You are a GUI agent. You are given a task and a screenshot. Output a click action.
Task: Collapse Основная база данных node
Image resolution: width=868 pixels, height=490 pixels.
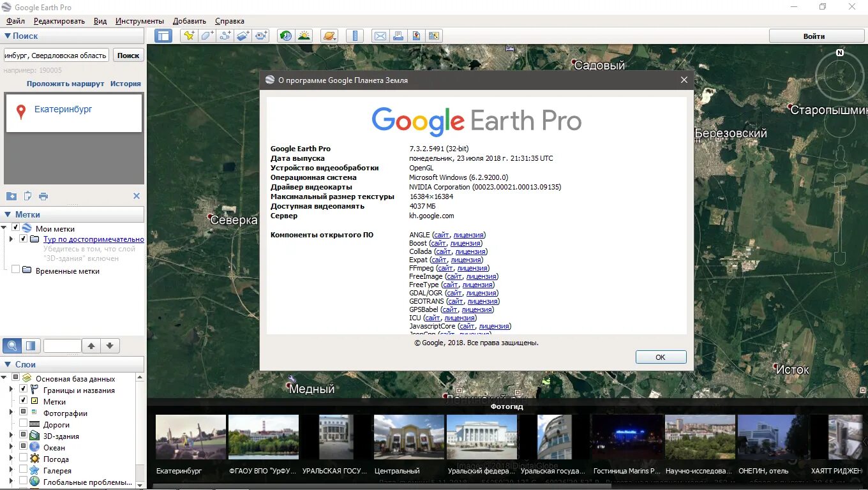point(4,378)
